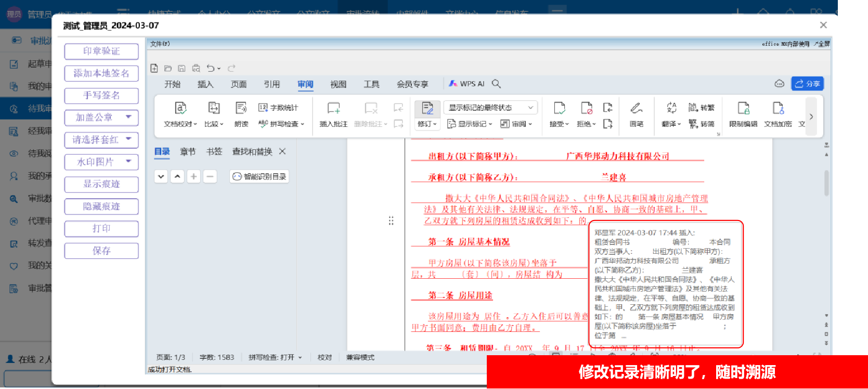Open the WPS AI assistant
The height and width of the screenshot is (389, 868).
click(467, 84)
